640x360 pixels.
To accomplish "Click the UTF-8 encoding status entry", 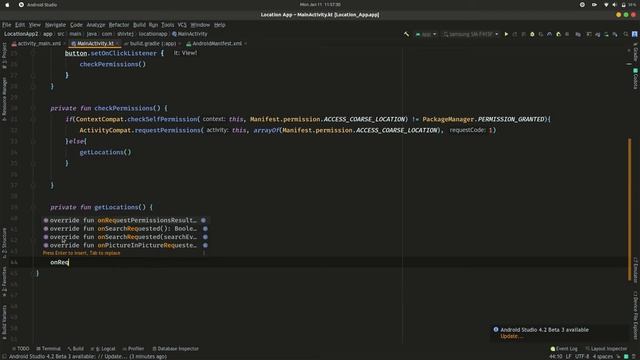I will [x=581, y=356].
